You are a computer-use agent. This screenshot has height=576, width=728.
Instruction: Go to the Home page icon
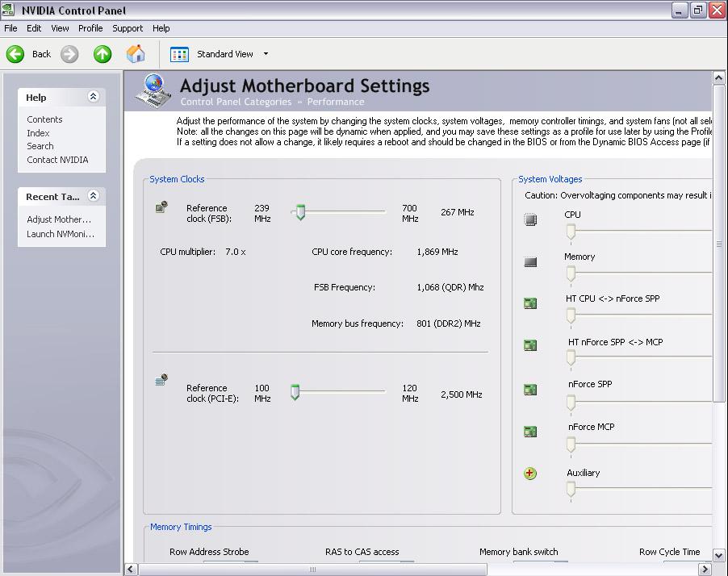136,54
